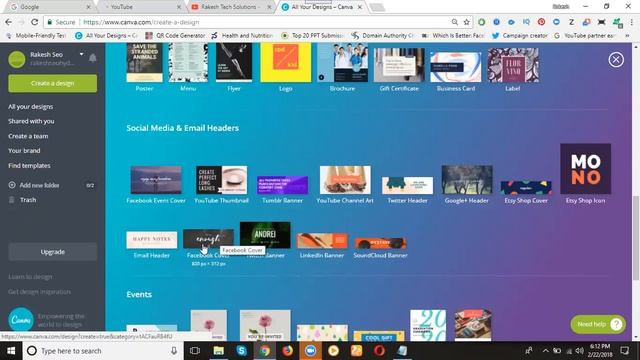Choose the Poster template thumbnail
The height and width of the screenshot is (360, 640).
(144, 63)
